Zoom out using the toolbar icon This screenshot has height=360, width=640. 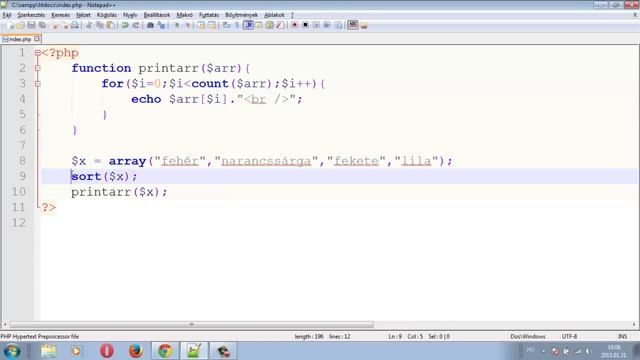click(188, 25)
